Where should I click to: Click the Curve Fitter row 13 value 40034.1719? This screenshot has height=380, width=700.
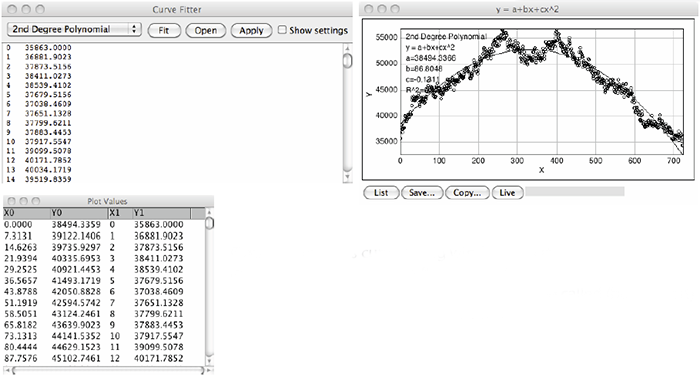pos(48,170)
